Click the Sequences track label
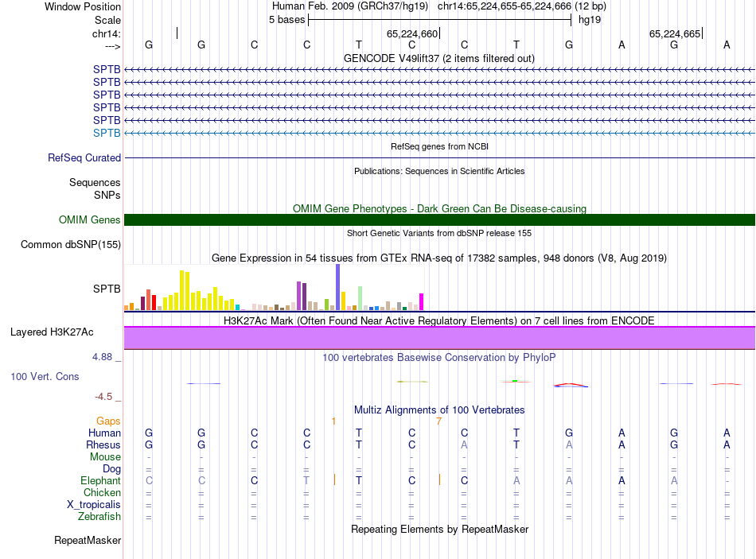 click(x=95, y=182)
